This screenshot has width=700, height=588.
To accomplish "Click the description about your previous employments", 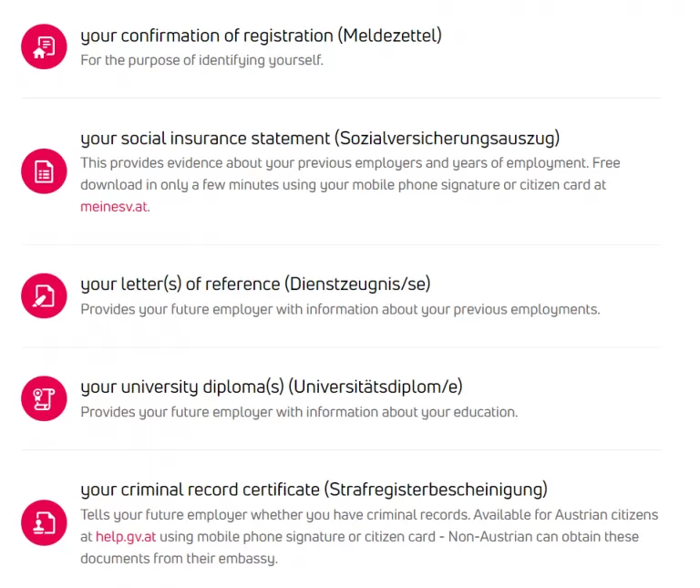I will (x=340, y=309).
